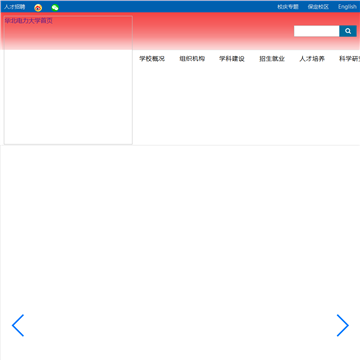Open the 招生就业 menu
This screenshot has height=360, width=360.
[x=272, y=59]
